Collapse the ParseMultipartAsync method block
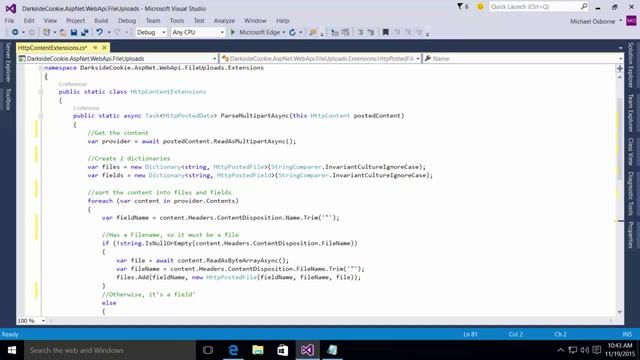The image size is (640, 360). pos(41,116)
